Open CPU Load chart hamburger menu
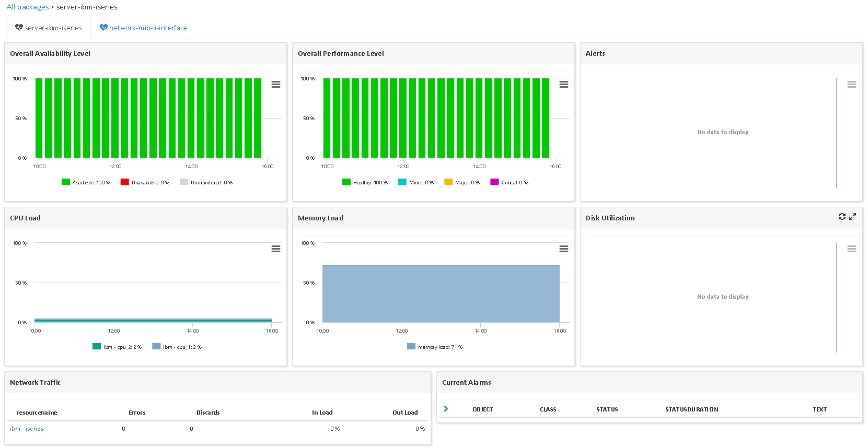This screenshot has width=868, height=447. [276, 249]
